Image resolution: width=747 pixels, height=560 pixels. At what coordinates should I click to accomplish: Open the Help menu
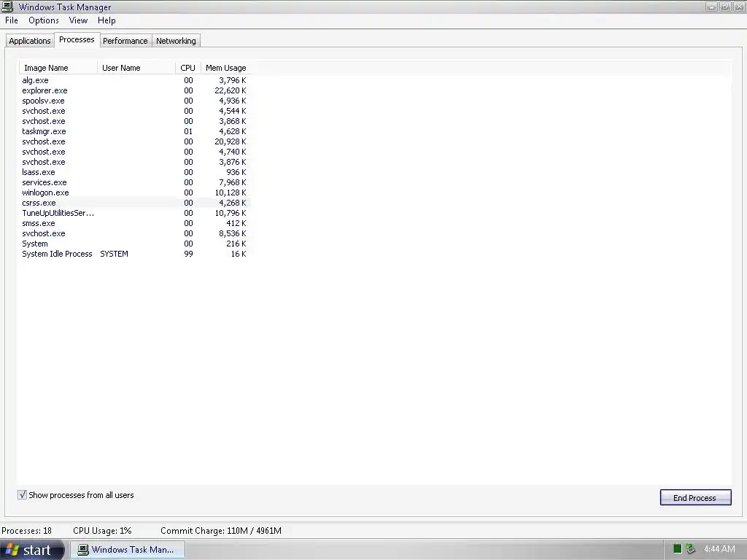107,20
